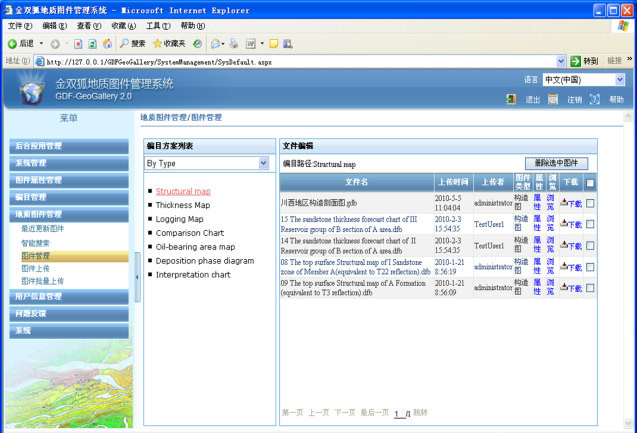
Task: Click the 搜索 search toolbar icon
Action: click(131, 44)
